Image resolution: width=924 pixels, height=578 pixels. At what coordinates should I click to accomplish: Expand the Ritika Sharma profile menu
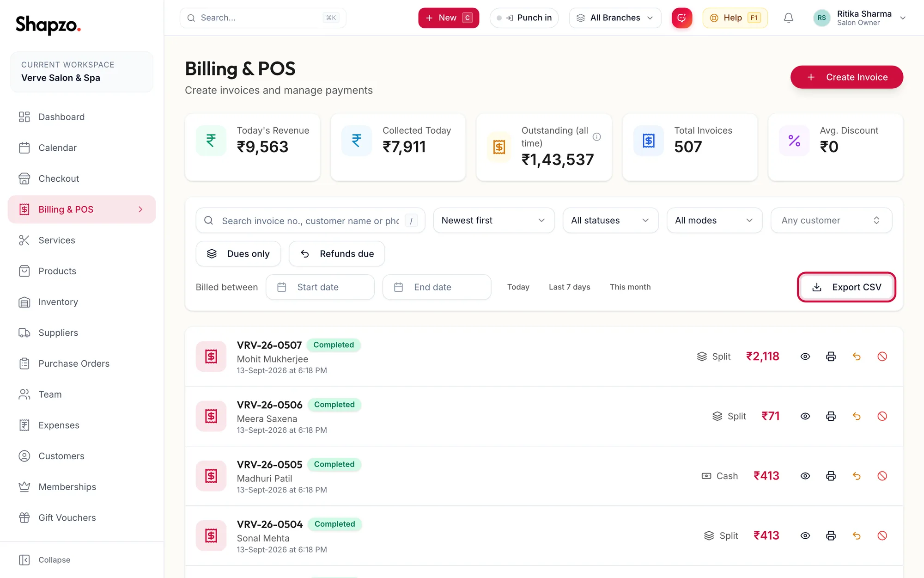[859, 18]
